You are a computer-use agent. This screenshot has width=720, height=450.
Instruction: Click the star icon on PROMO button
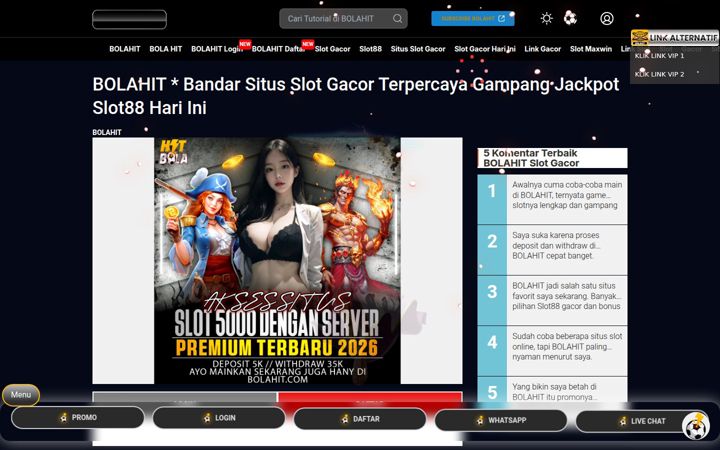pyautogui.click(x=63, y=417)
